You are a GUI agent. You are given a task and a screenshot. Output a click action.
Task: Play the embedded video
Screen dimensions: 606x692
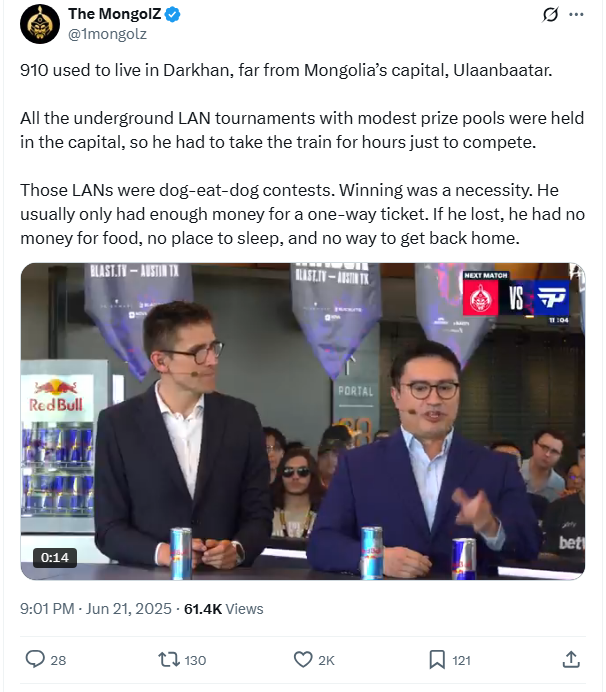303,421
